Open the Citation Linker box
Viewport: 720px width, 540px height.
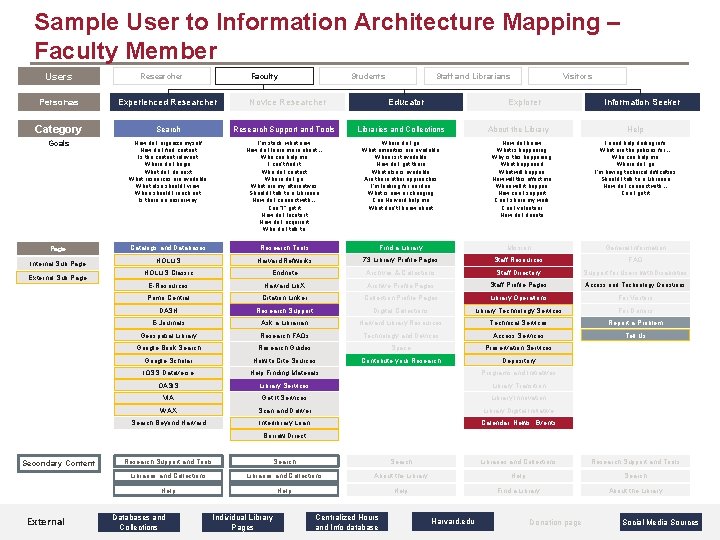284,298
